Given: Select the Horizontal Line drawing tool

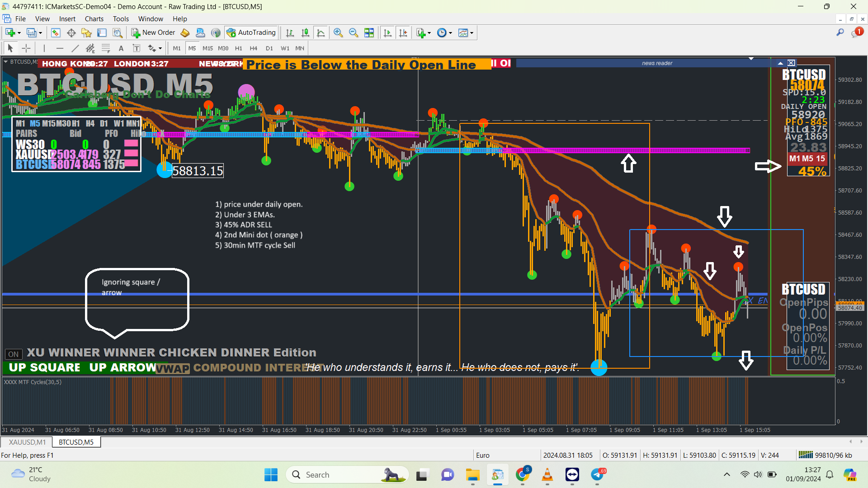Looking at the screenshot, I should [x=60, y=48].
